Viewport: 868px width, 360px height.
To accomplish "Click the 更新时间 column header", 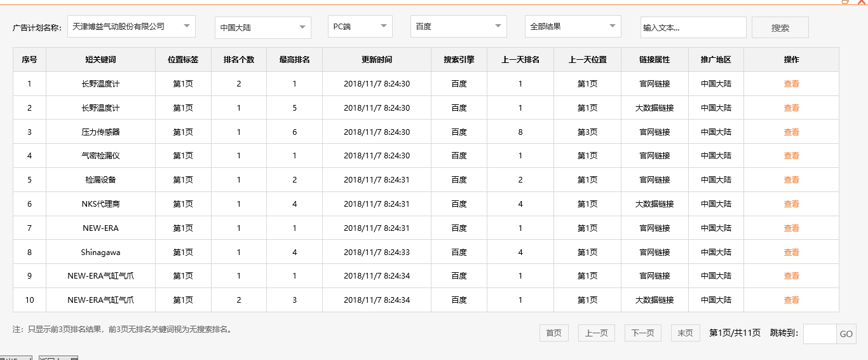I will [x=377, y=60].
